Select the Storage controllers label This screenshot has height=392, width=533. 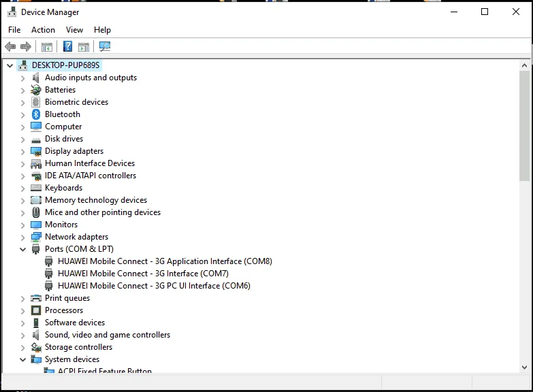pos(78,347)
